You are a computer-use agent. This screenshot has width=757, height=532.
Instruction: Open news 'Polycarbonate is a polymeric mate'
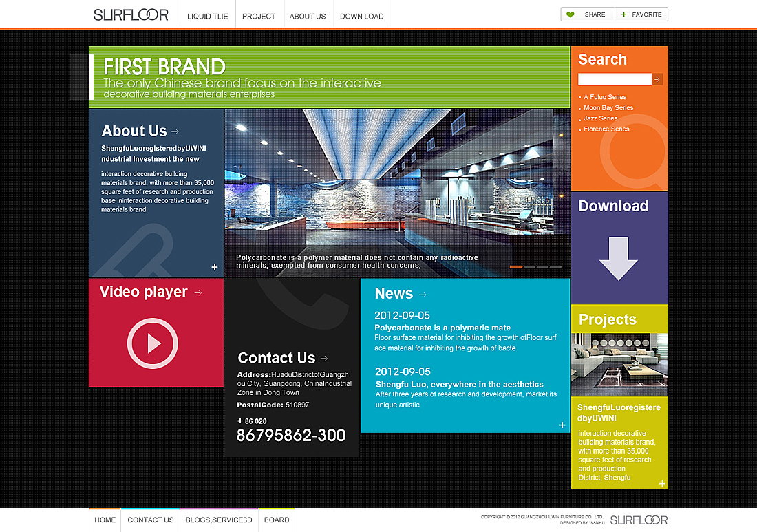pos(443,328)
